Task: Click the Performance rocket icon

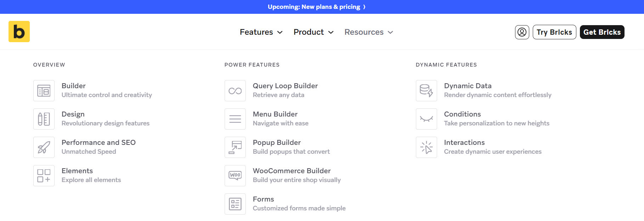Action: click(44, 147)
